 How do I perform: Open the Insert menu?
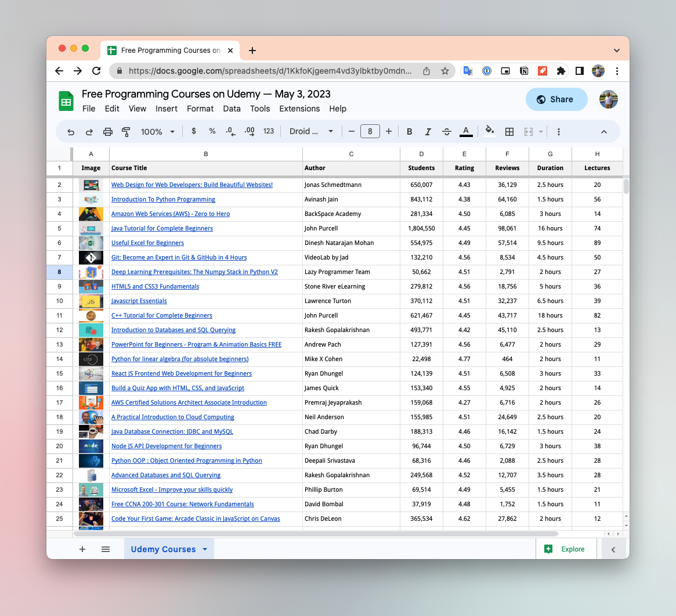pos(167,109)
